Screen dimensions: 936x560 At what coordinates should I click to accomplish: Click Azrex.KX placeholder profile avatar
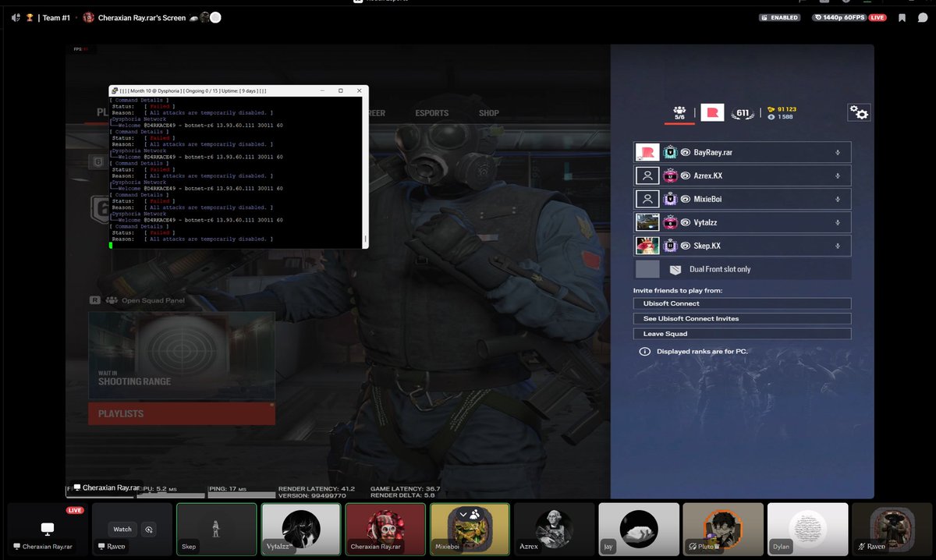coord(647,176)
